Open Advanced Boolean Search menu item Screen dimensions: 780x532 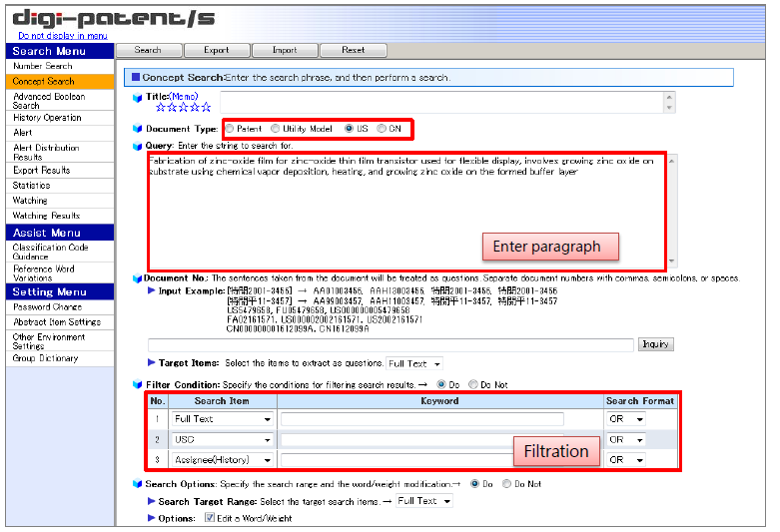tap(60, 101)
